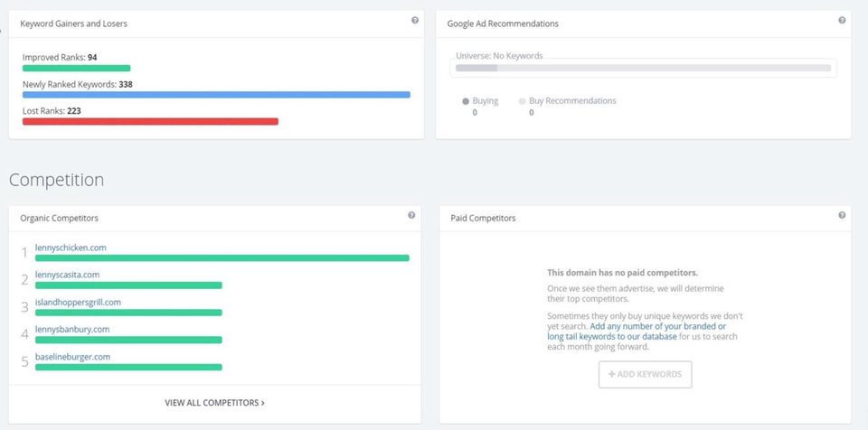Click the Universe keywords progress bar
The height and width of the screenshot is (430, 868).
[643, 68]
